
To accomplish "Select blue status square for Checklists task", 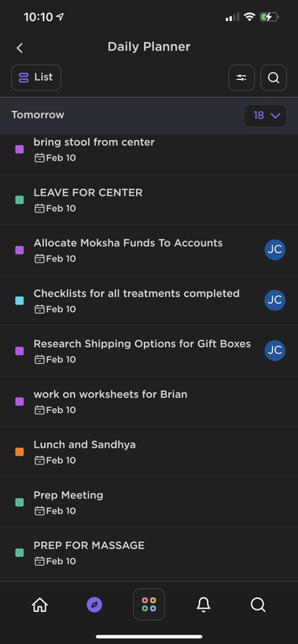I will point(19,300).
